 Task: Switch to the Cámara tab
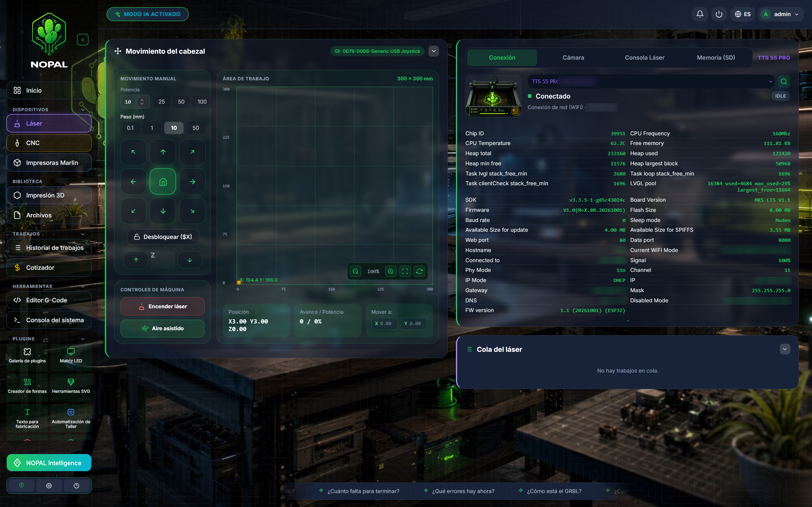coord(573,58)
